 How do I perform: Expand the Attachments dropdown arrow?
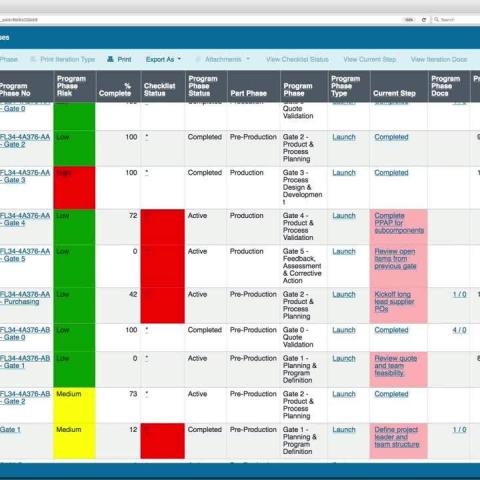coord(248,59)
